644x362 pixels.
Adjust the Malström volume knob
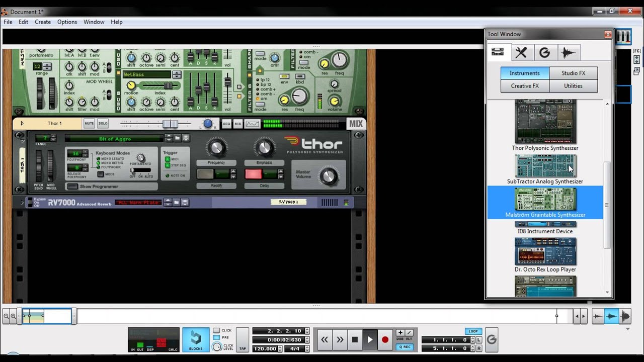[335, 101]
